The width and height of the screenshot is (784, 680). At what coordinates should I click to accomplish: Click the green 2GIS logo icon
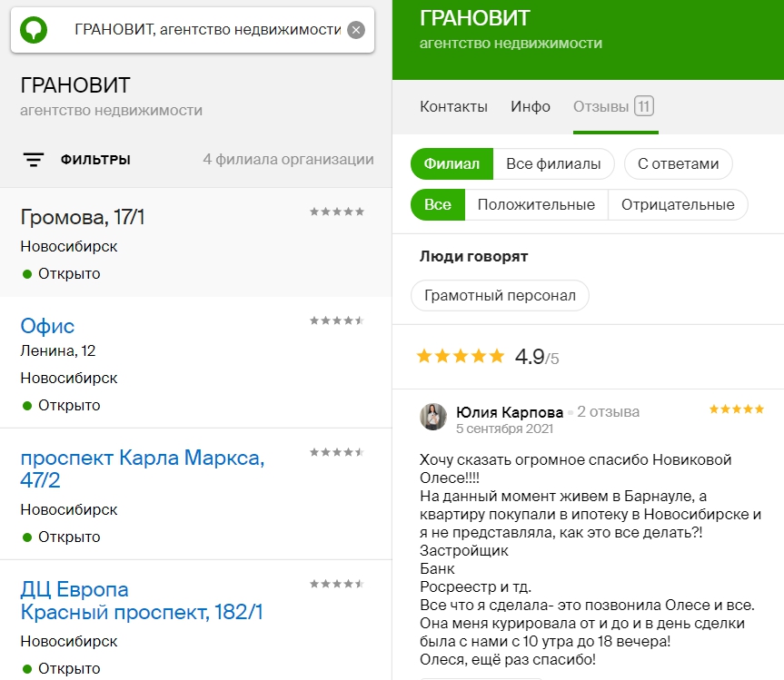point(34,30)
